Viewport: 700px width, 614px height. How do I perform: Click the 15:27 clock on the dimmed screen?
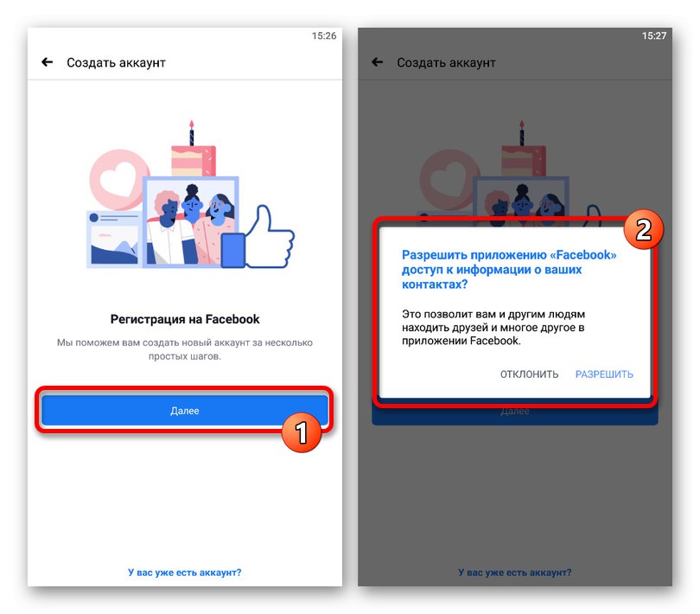click(x=654, y=35)
